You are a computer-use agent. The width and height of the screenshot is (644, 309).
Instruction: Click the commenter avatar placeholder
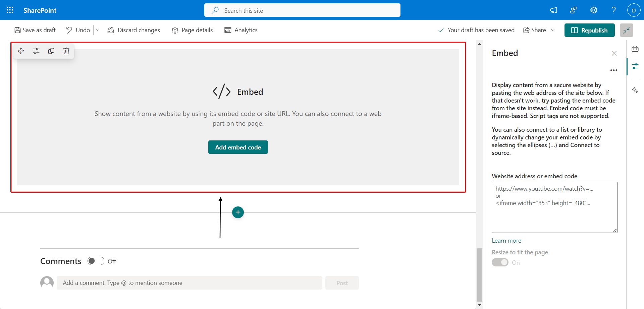click(47, 283)
